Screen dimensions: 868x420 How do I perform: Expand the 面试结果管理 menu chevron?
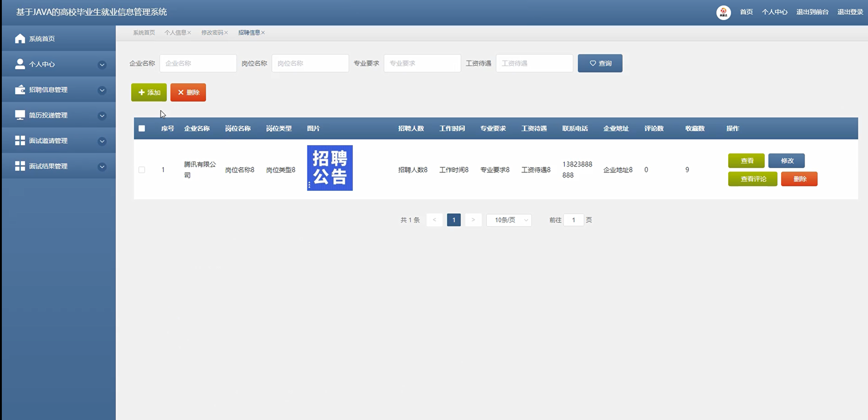(x=102, y=167)
